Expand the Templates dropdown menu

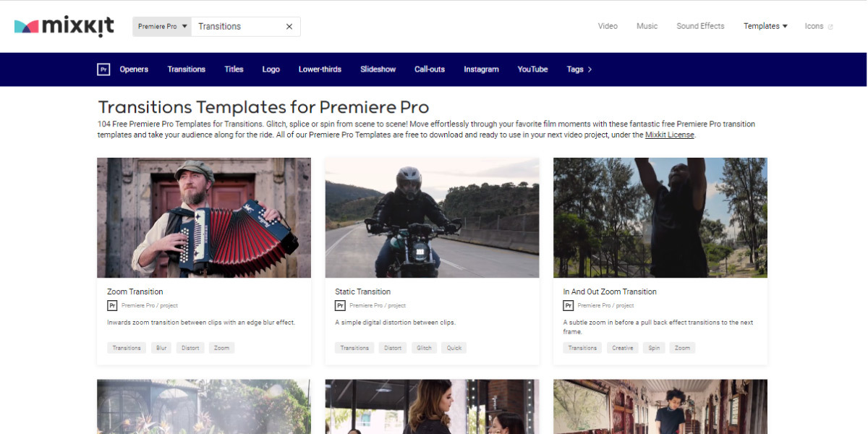[765, 26]
